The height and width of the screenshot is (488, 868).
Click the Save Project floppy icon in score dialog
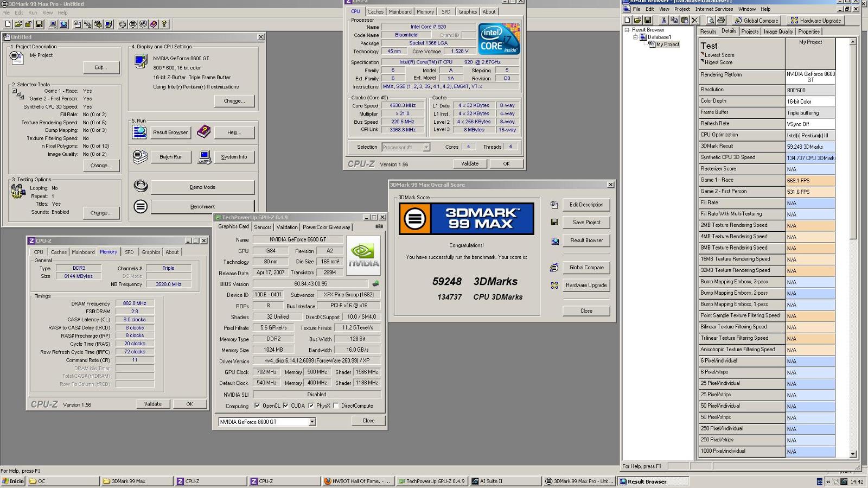[x=554, y=222]
